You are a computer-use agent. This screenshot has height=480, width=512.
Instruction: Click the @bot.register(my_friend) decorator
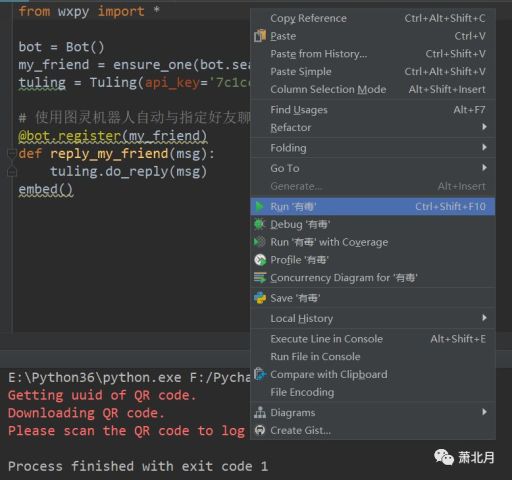[113, 136]
